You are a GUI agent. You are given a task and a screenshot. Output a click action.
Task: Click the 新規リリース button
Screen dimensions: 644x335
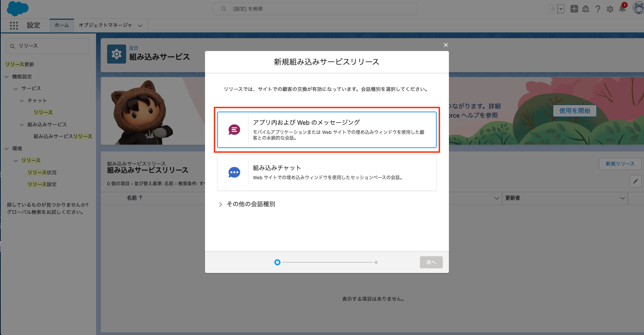point(620,164)
